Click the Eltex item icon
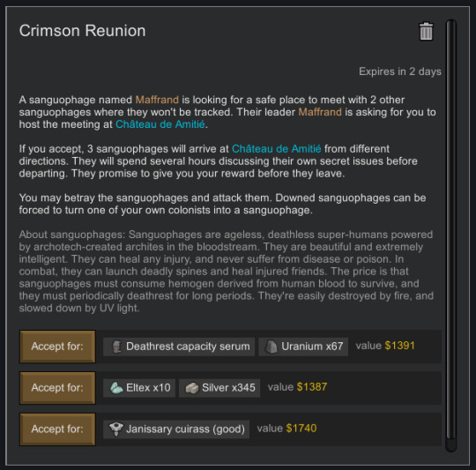Viewport: 476px width, 470px height. click(x=116, y=388)
